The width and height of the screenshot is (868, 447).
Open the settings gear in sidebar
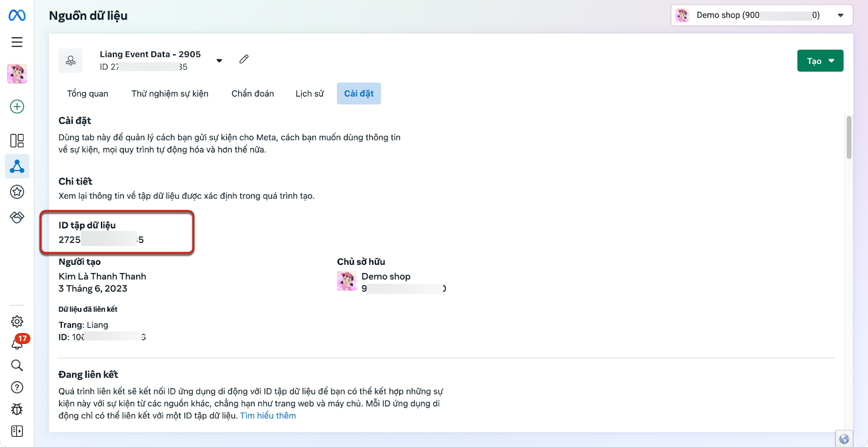[x=17, y=322]
